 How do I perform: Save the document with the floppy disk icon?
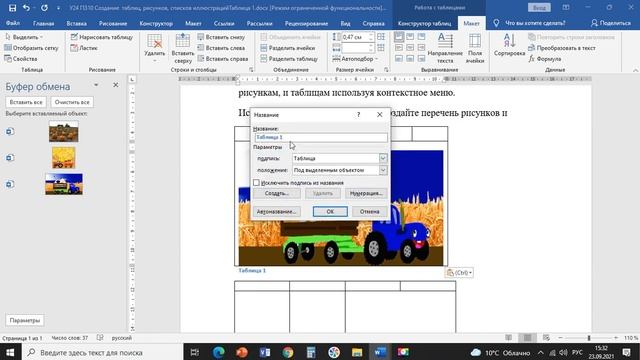tap(12, 8)
